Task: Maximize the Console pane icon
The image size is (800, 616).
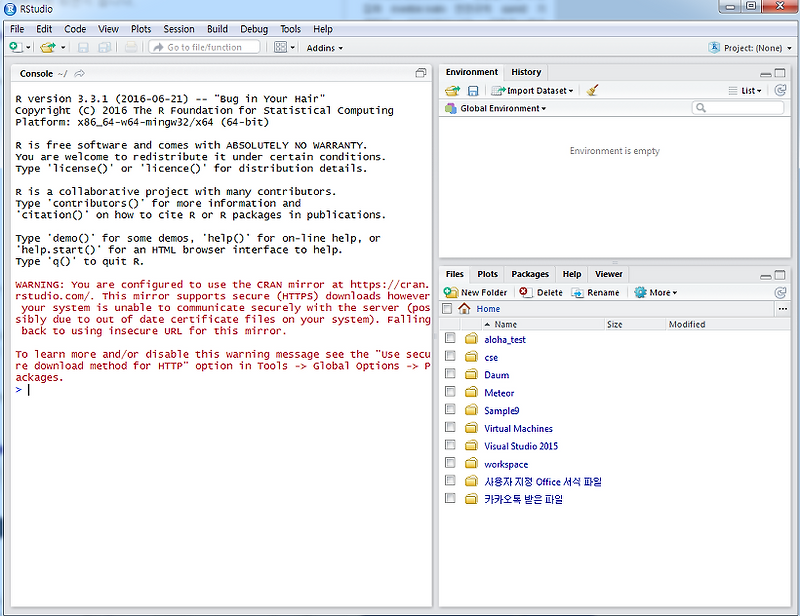Action: (420, 73)
